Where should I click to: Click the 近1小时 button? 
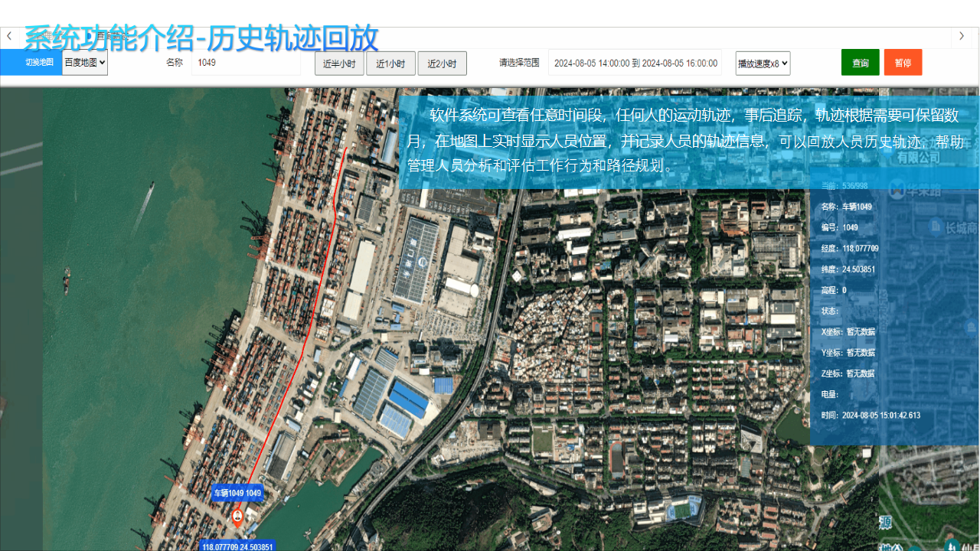point(390,64)
